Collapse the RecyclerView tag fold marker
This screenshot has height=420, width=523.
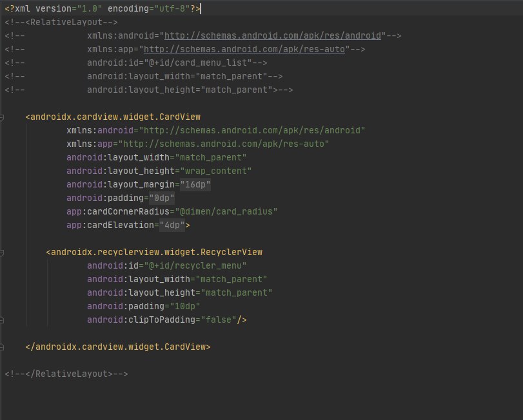tap(2, 253)
